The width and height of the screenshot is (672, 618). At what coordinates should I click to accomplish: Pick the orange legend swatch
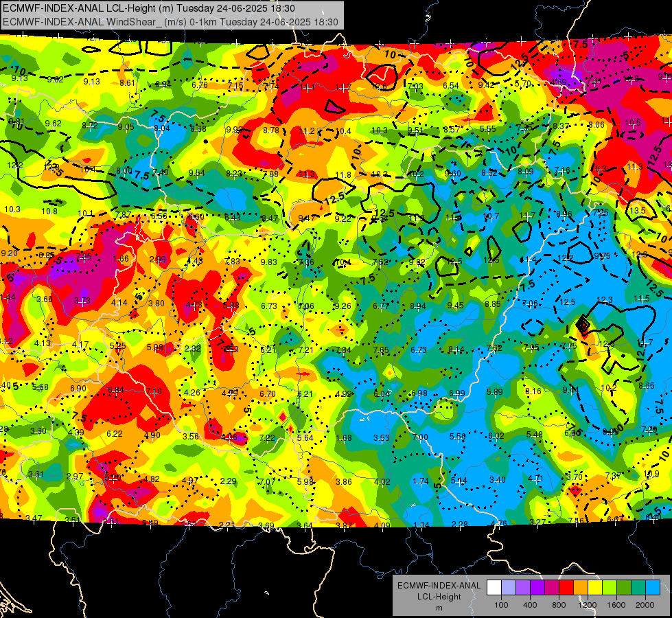point(581,588)
